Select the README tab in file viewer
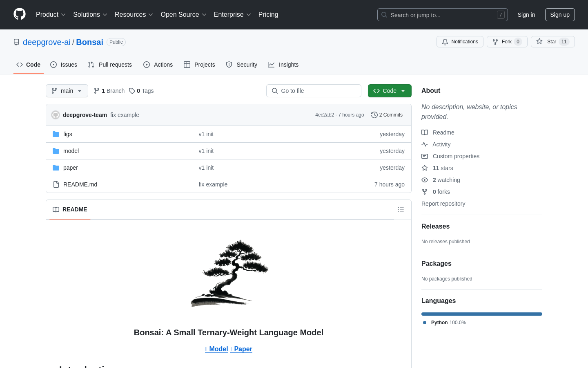The height and width of the screenshot is (368, 588). tap(70, 209)
